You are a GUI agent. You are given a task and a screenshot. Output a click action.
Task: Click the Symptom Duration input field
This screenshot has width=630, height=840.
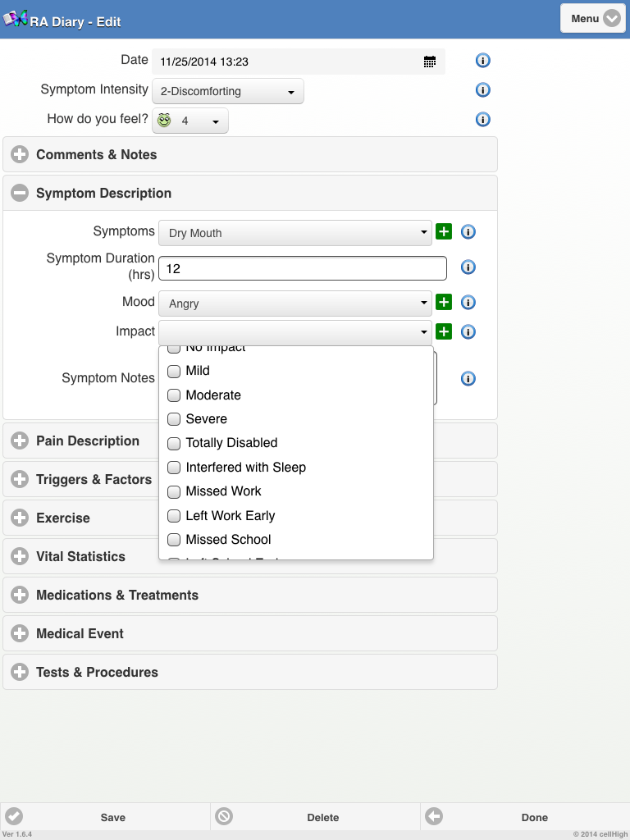coord(302,268)
